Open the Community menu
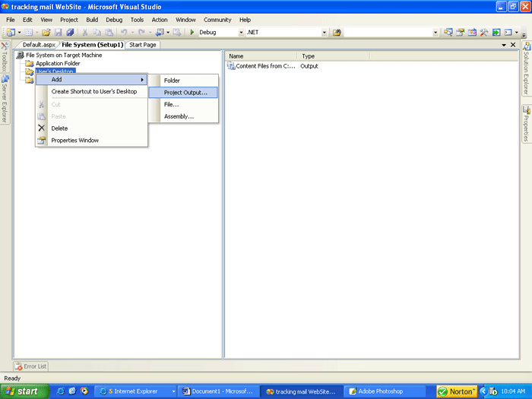 click(x=217, y=20)
